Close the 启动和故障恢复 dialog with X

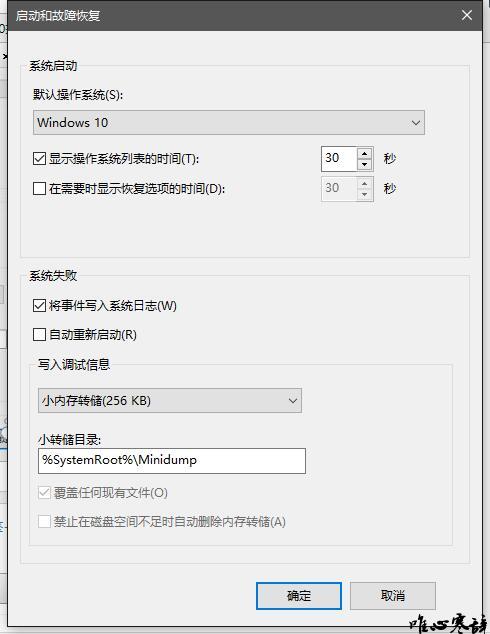tap(467, 15)
